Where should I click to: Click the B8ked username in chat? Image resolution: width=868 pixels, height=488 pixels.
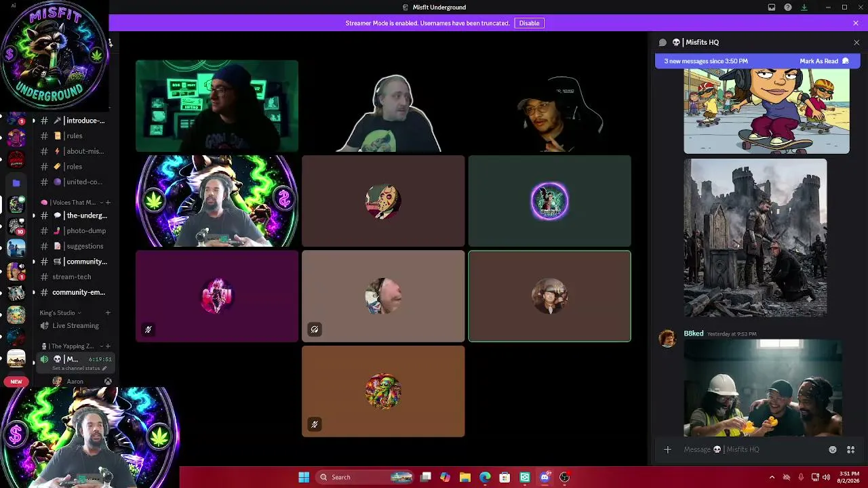tap(693, 333)
